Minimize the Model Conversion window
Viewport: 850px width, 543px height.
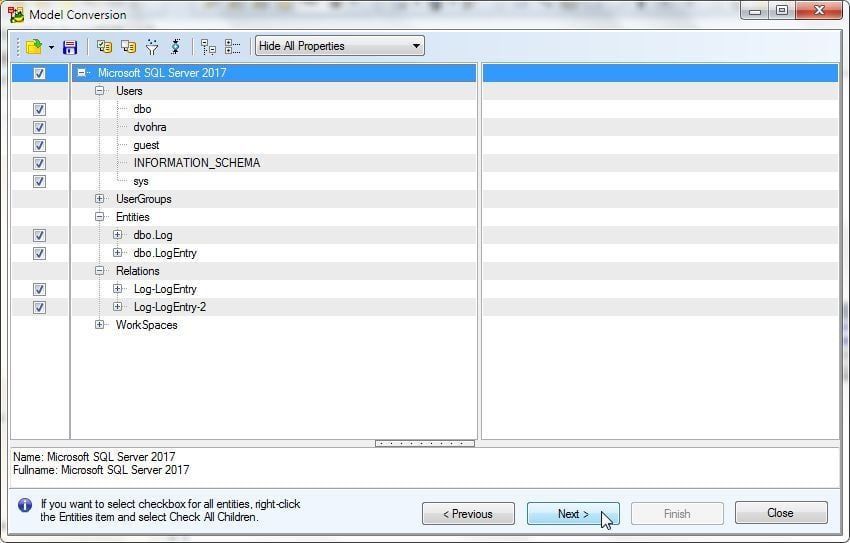pos(755,11)
